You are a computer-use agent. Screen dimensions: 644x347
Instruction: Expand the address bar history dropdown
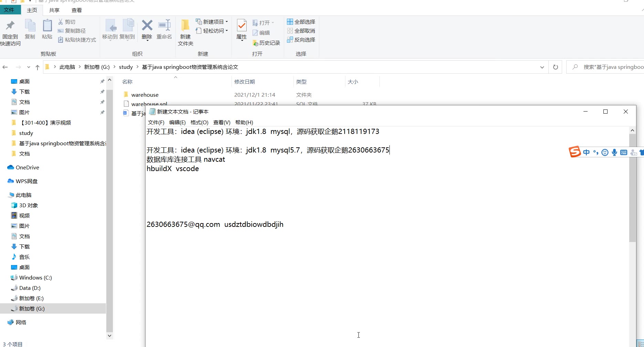pos(542,67)
